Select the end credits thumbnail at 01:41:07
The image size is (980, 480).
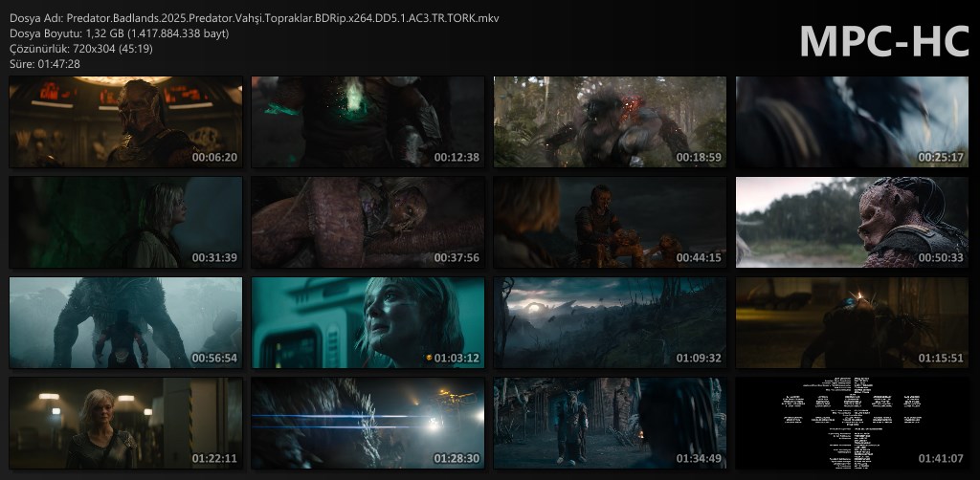click(852, 423)
